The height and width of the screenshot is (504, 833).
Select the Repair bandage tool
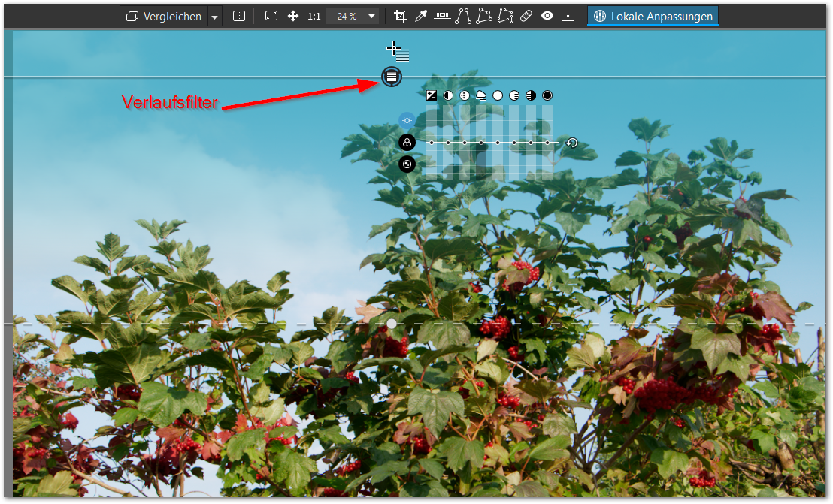coord(526,16)
